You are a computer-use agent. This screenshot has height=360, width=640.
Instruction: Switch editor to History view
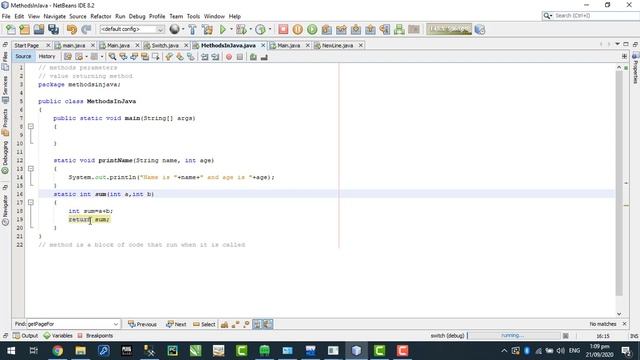(47, 56)
